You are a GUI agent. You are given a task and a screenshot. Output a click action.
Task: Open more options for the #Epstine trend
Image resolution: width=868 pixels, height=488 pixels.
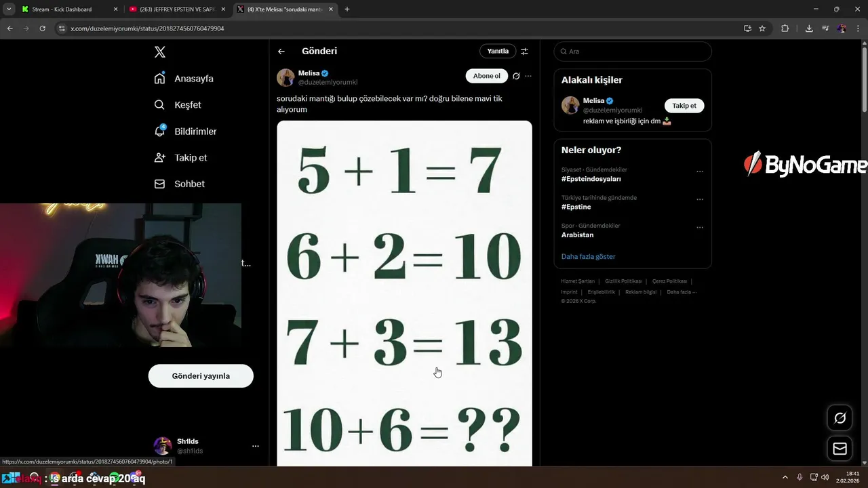tap(700, 199)
